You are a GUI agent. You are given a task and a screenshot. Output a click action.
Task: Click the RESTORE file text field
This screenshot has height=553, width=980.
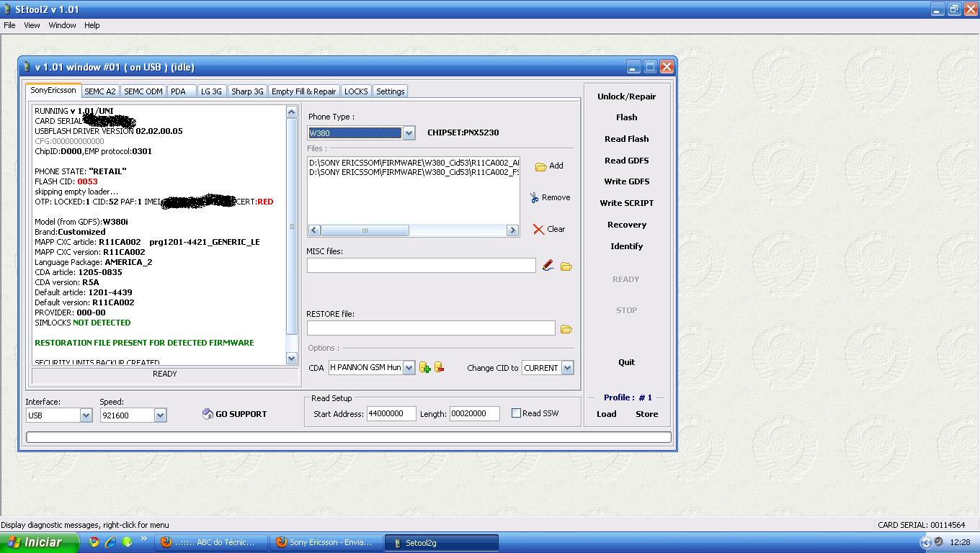point(431,328)
